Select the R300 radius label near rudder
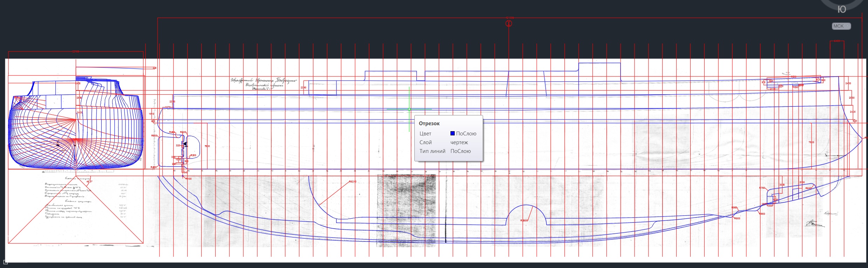The height and width of the screenshot is (268, 868). pos(193,155)
